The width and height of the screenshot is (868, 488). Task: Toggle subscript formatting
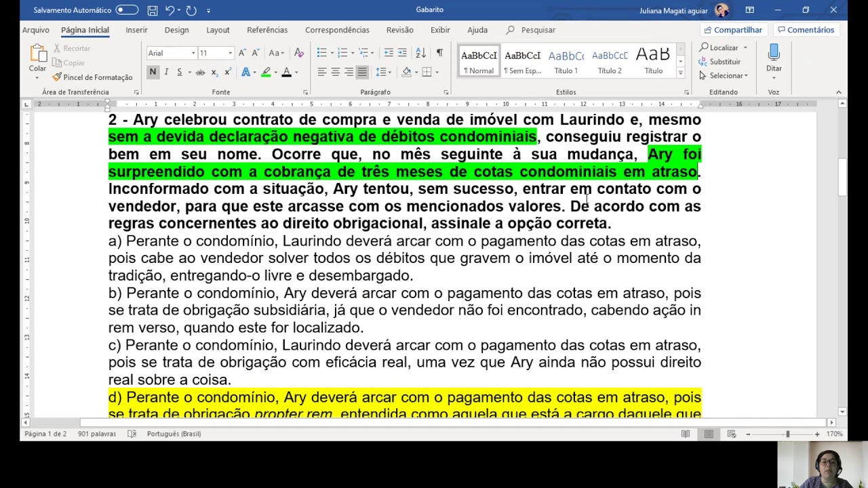[x=214, y=72]
